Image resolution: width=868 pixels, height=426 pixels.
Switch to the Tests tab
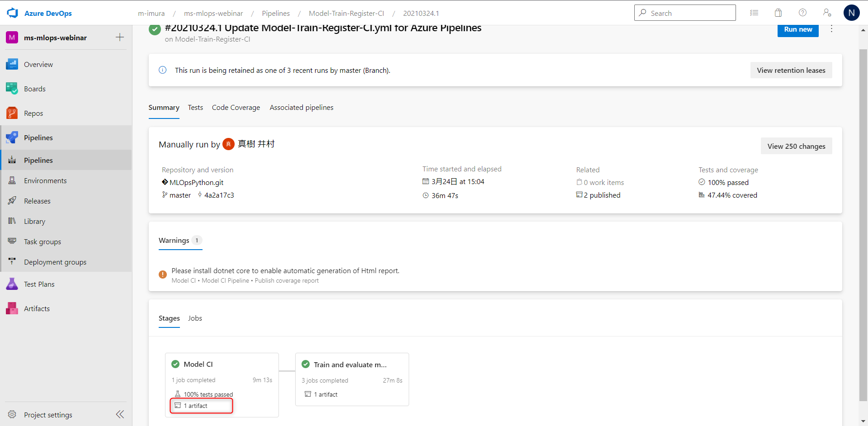[x=195, y=108]
